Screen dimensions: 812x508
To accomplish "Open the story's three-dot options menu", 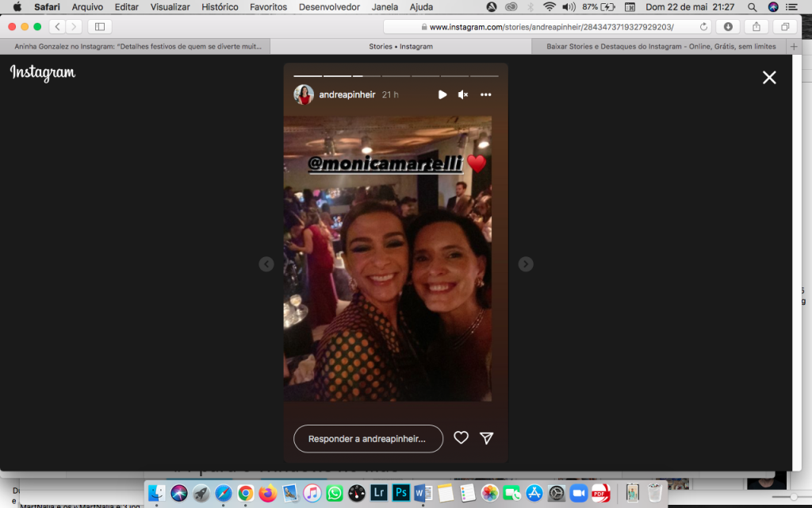I will pos(485,94).
